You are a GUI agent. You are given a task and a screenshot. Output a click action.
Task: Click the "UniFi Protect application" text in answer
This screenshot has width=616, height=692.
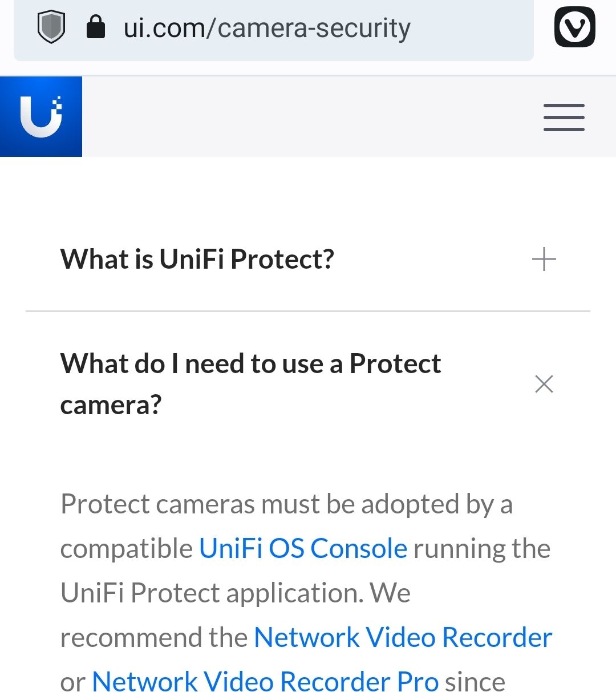point(212,593)
